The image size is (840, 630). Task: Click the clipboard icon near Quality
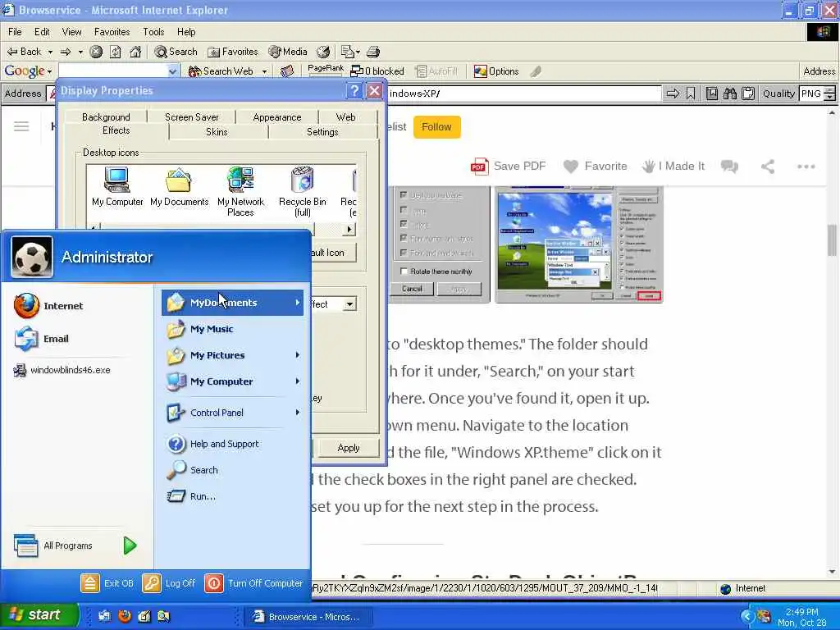[x=748, y=94]
